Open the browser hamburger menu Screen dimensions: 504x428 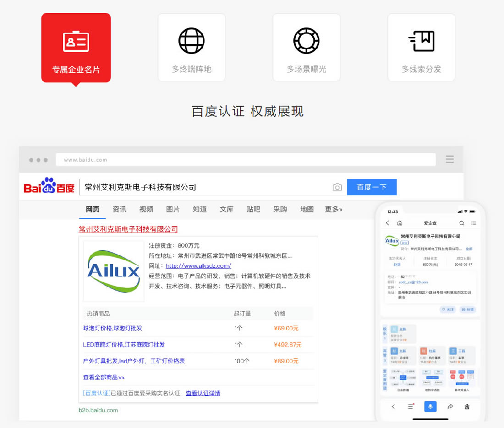point(449,159)
